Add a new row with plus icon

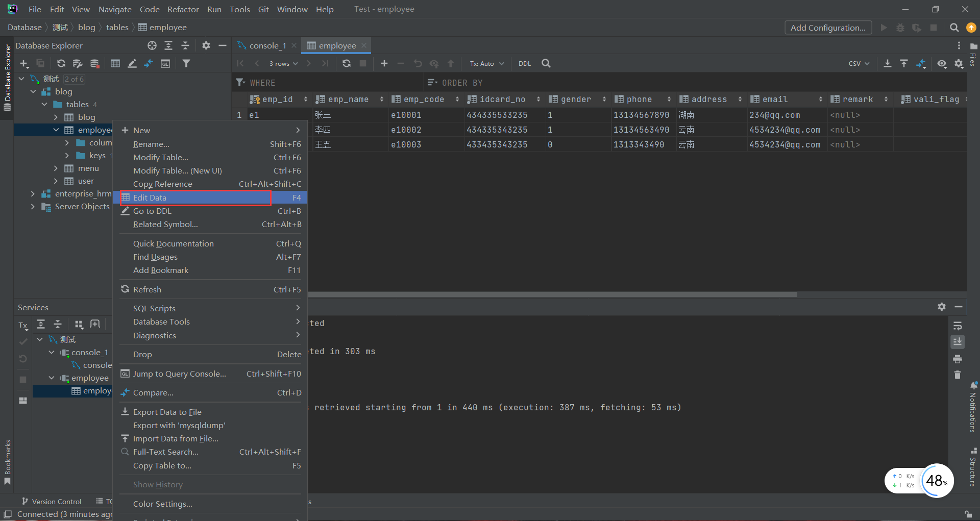pos(384,63)
